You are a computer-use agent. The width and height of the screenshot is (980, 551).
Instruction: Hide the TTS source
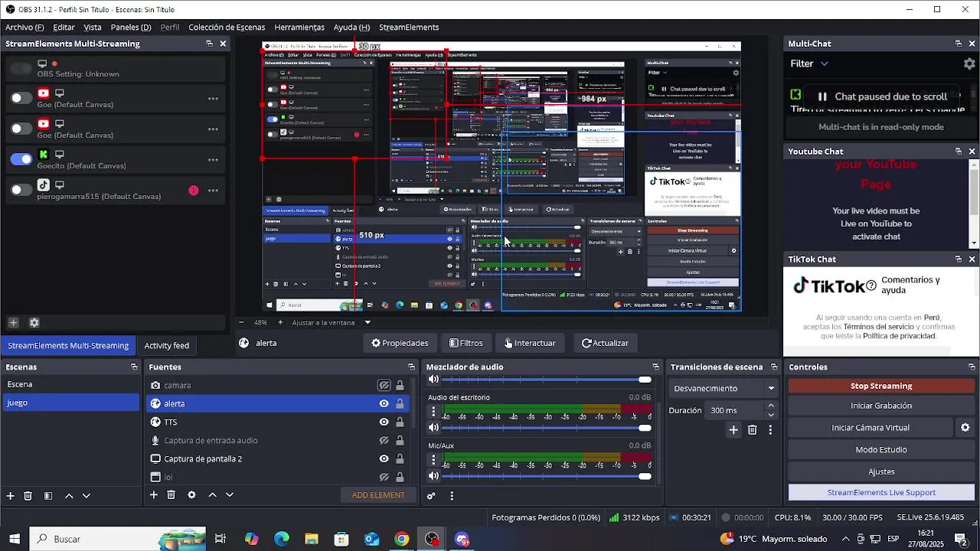[384, 422]
